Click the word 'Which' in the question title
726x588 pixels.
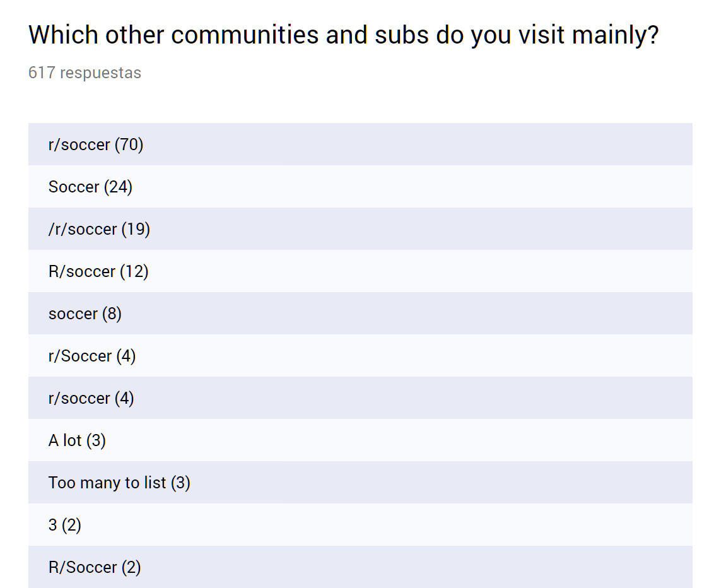click(x=63, y=35)
